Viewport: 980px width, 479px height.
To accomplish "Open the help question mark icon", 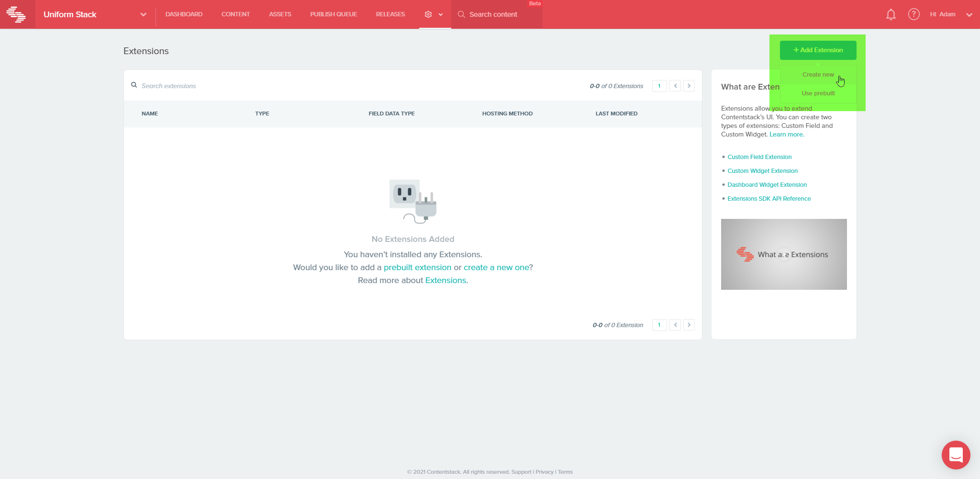I will coord(913,14).
